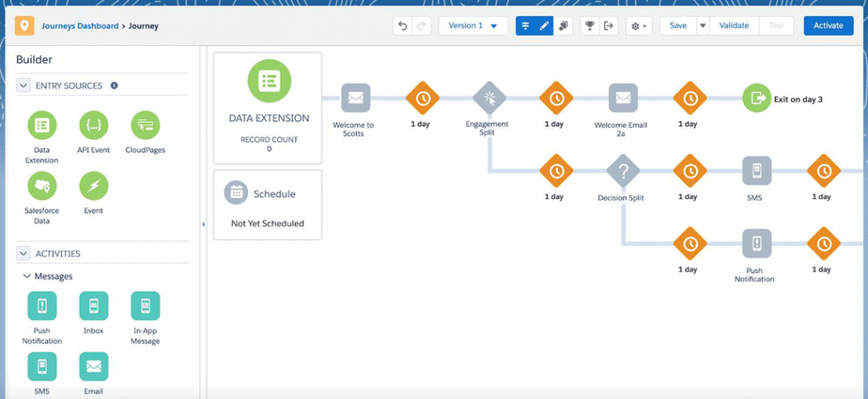Click the Salesforce Data entry source icon
Image resolution: width=868 pixels, height=399 pixels.
(x=42, y=186)
